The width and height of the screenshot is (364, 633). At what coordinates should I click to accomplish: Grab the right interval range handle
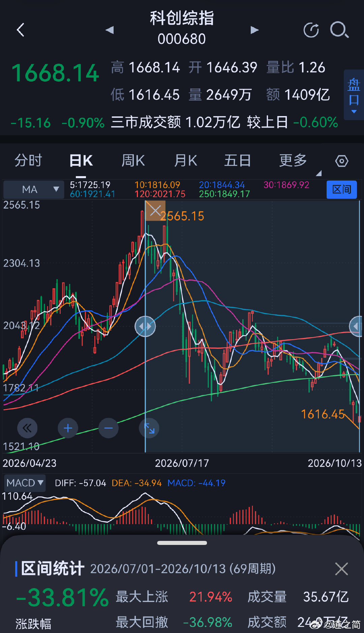coord(356,326)
